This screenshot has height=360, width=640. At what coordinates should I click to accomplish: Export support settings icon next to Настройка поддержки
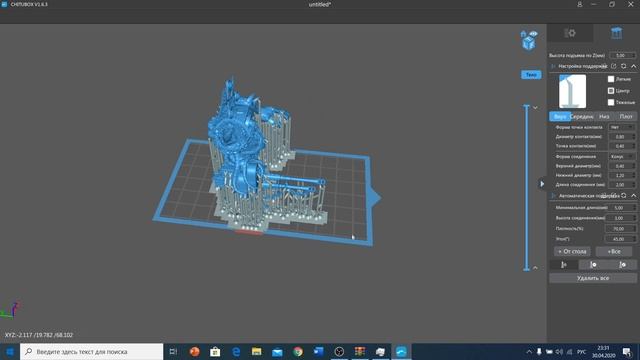tap(613, 66)
